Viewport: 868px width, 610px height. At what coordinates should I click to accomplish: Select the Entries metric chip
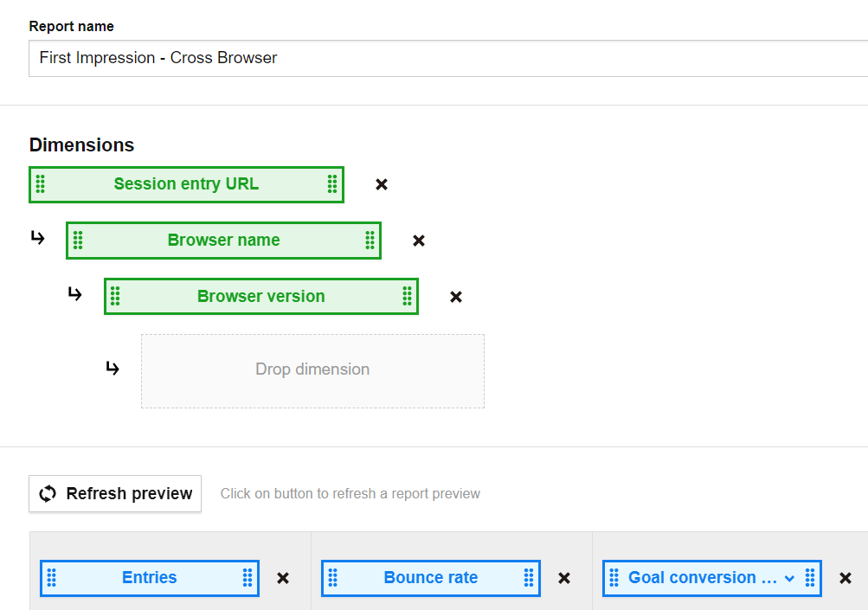click(x=149, y=578)
